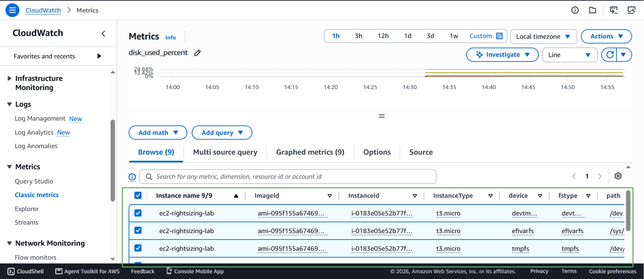Open Agent Toolkit for AWS in footer
This screenshot has height=279, width=644.
coord(88,271)
